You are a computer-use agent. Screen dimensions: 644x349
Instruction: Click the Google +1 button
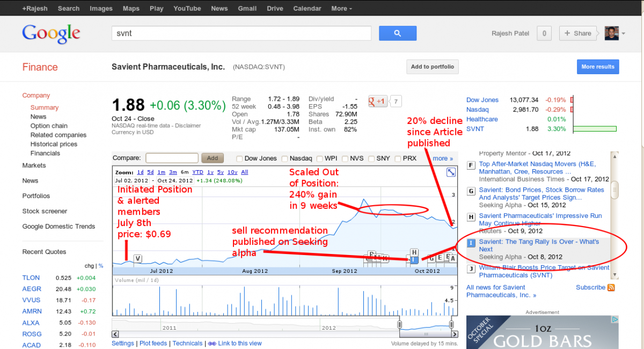[x=378, y=101]
